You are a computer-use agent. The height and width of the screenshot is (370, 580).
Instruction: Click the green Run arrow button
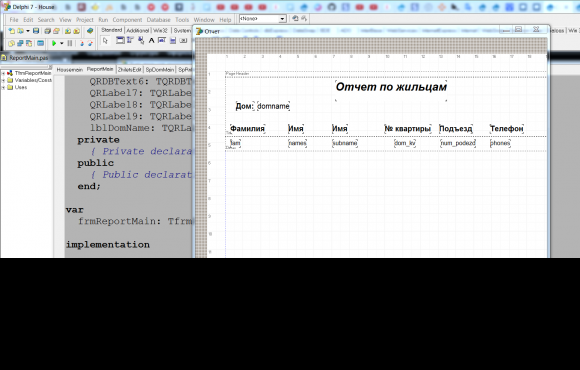tap(54, 43)
